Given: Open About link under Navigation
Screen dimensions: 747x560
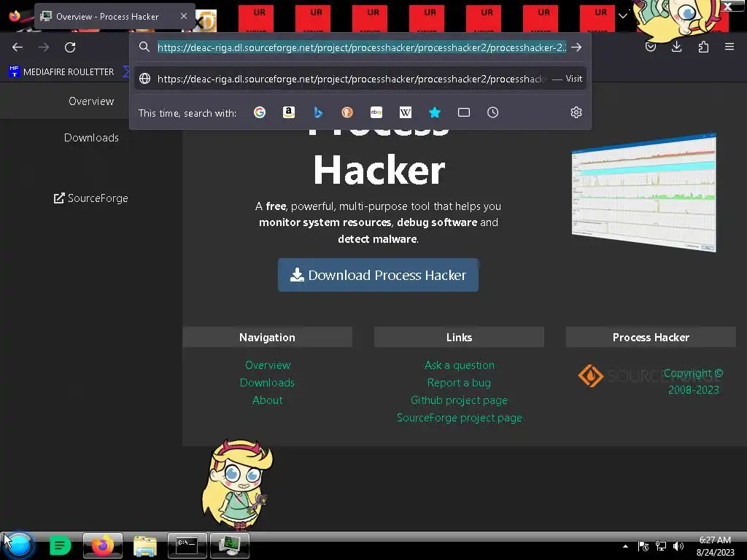Looking at the screenshot, I should click(267, 400).
